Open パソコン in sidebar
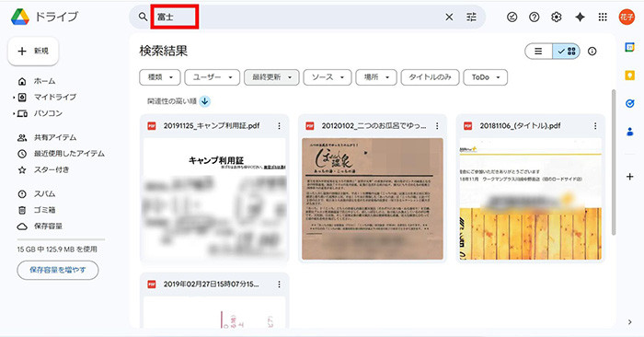Image resolution: width=644 pixels, height=337 pixels. (x=48, y=113)
